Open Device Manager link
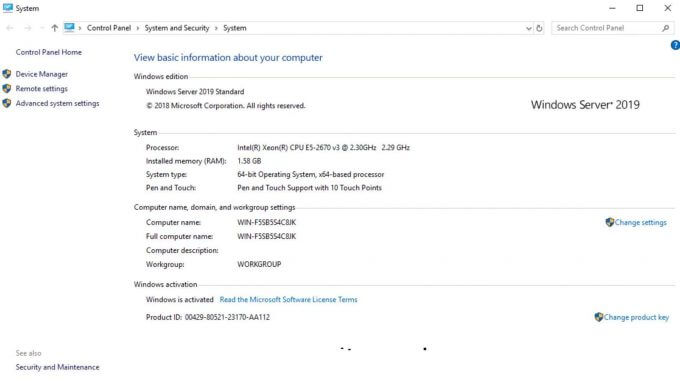Image resolution: width=680 pixels, height=383 pixels. pos(42,74)
